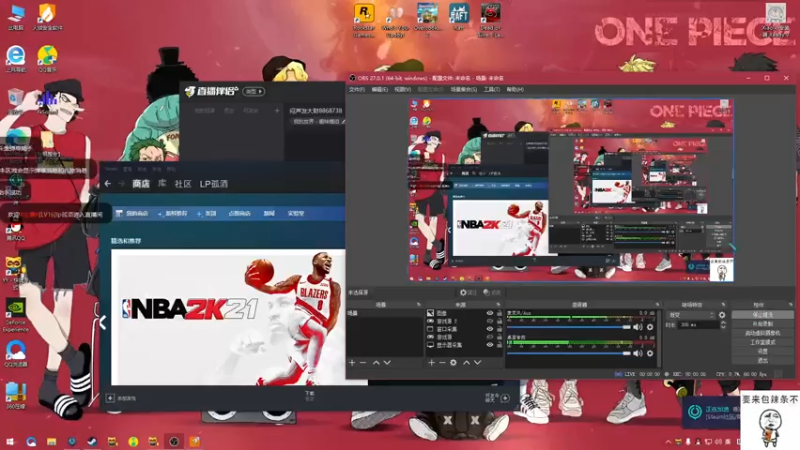Click the Steam icon in the taskbar
Screen dimensions: 800x450
click(92, 441)
